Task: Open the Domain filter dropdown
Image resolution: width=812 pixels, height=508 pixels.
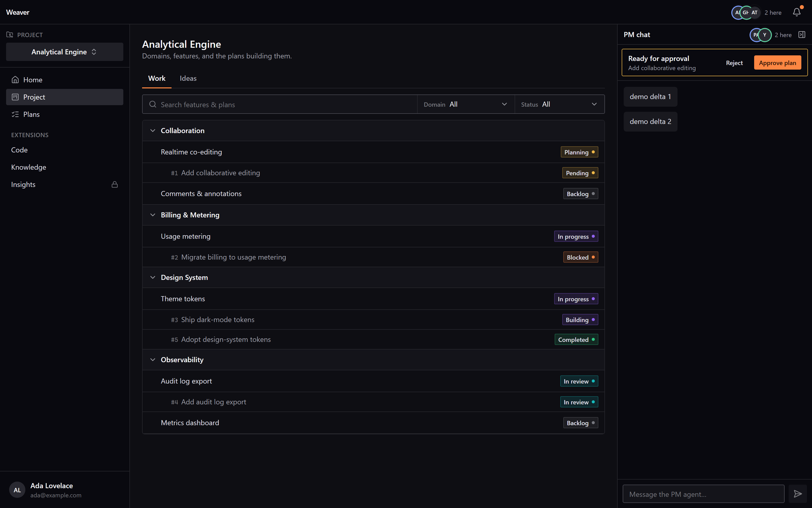Action: tap(466, 104)
